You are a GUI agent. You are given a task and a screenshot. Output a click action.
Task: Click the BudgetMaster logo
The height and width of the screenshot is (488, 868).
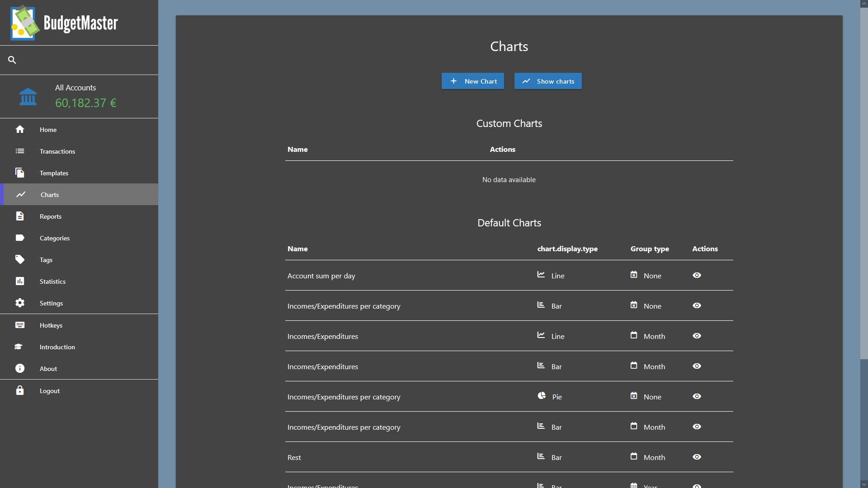[64, 23]
